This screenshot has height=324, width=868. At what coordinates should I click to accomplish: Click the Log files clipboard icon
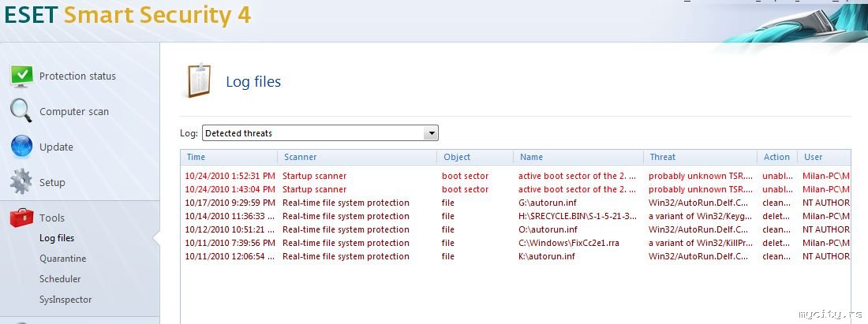point(198,81)
